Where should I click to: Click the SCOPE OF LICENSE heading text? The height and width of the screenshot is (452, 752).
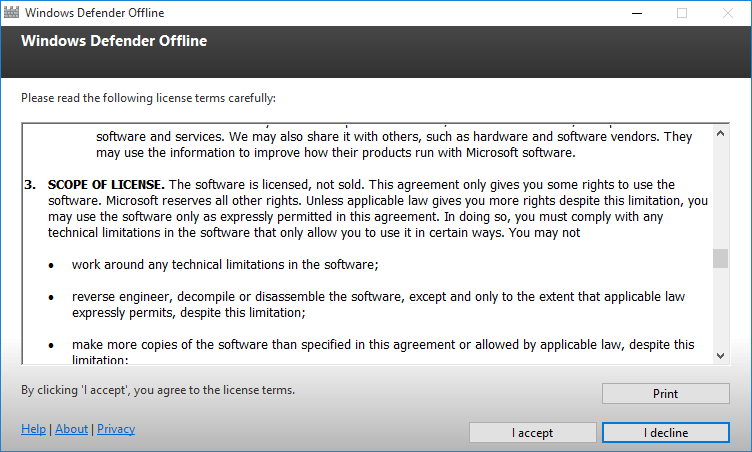[106, 185]
